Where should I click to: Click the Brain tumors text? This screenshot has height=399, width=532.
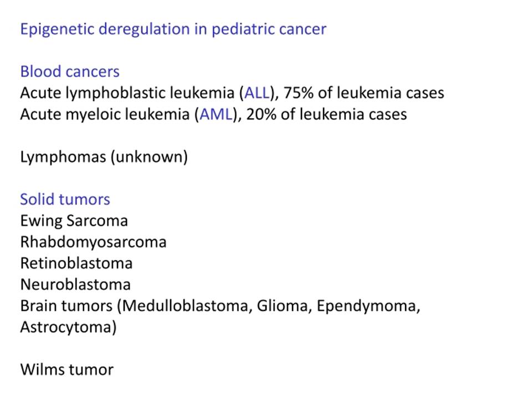click(x=66, y=306)
